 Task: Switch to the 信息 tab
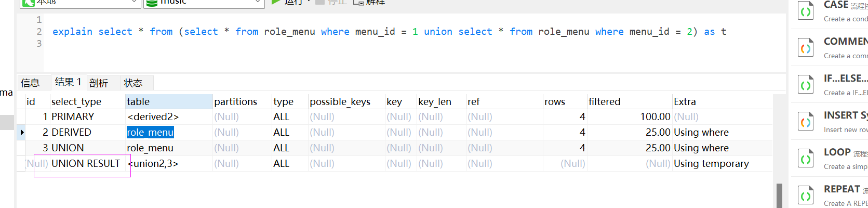click(x=30, y=83)
